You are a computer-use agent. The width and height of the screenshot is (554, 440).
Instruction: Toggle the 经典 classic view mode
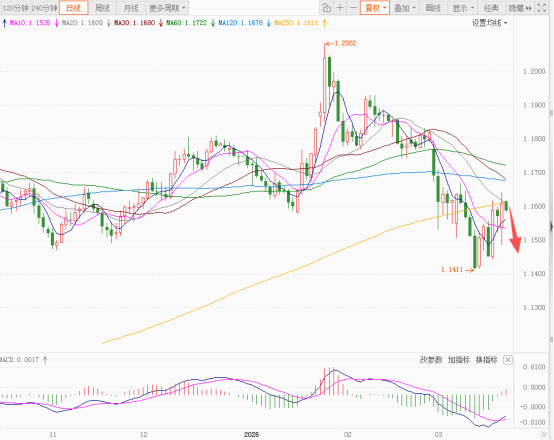491,8
